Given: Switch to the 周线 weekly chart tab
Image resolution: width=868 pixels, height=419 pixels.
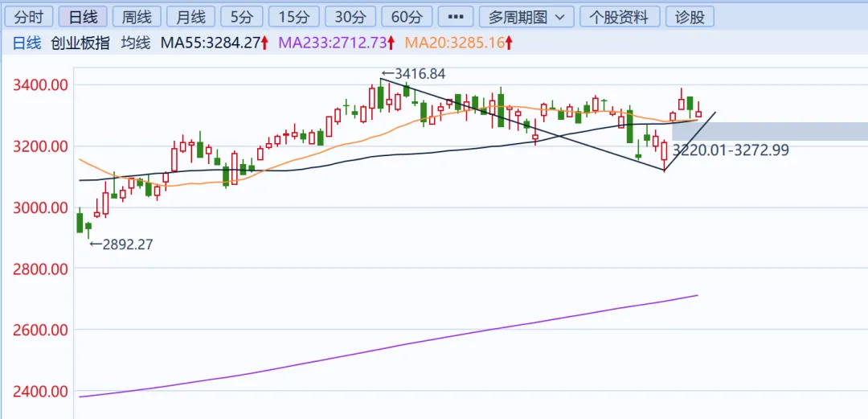Looking at the screenshot, I should click(137, 17).
